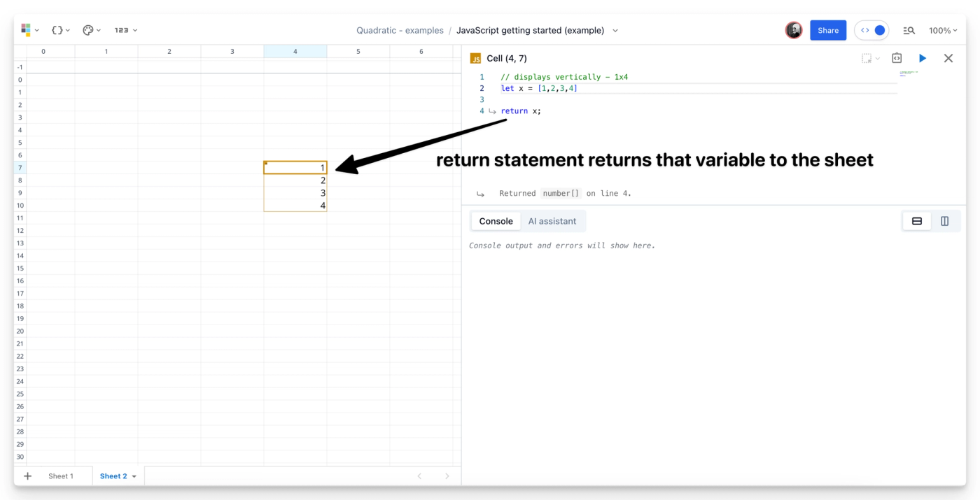The width and height of the screenshot is (980, 500).
Task: Run the code with play button
Action: click(x=923, y=59)
